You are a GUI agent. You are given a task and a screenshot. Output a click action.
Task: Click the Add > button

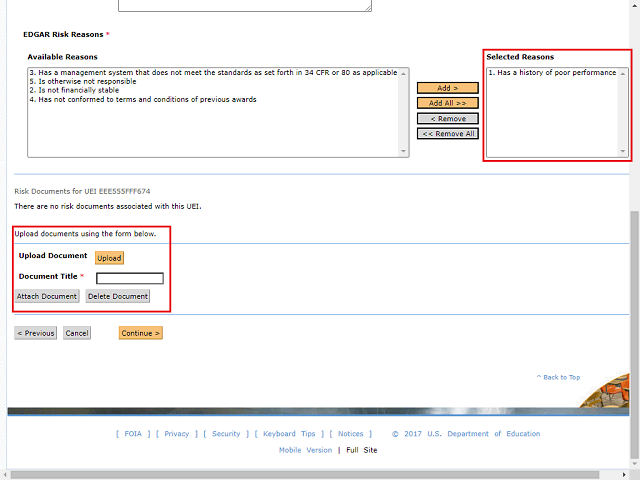[447, 88]
